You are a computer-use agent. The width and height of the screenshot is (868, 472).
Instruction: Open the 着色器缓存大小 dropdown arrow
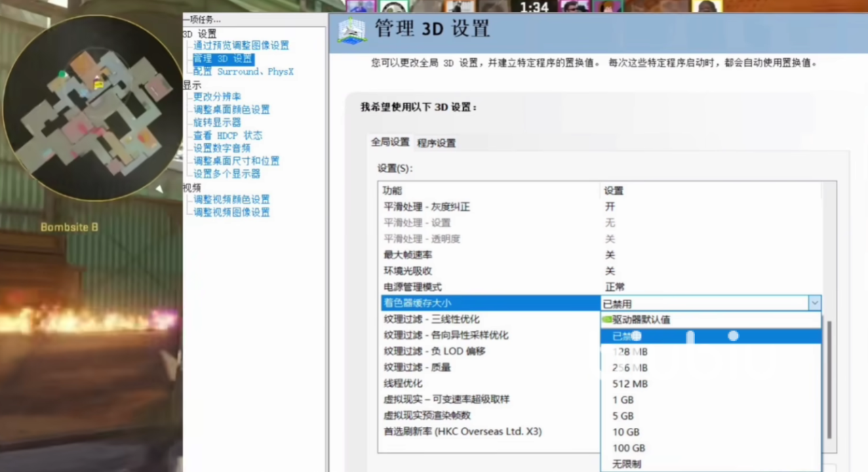click(x=814, y=303)
